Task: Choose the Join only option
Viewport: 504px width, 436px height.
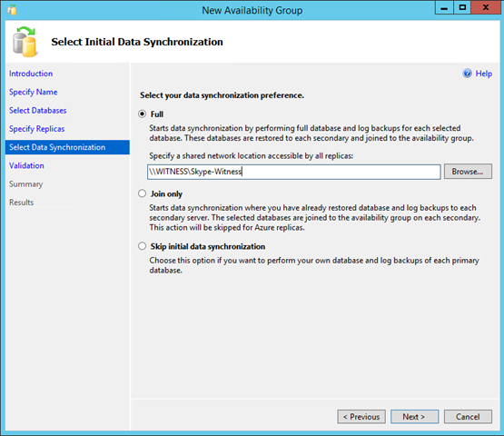Action: pyautogui.click(x=142, y=193)
